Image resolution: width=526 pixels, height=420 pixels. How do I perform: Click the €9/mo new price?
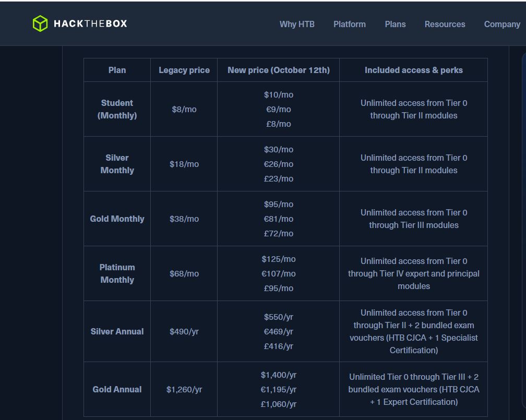[x=279, y=110]
